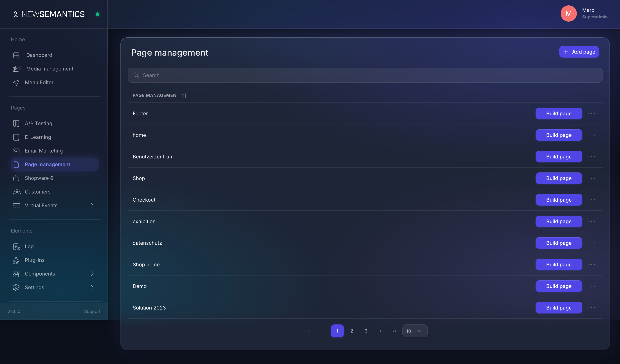Open Shopware 6 menu item

point(55,178)
